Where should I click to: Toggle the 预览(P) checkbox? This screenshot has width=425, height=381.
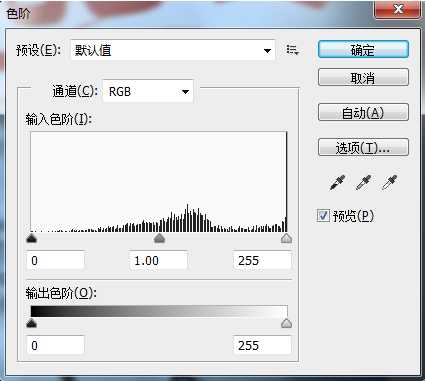click(x=323, y=216)
